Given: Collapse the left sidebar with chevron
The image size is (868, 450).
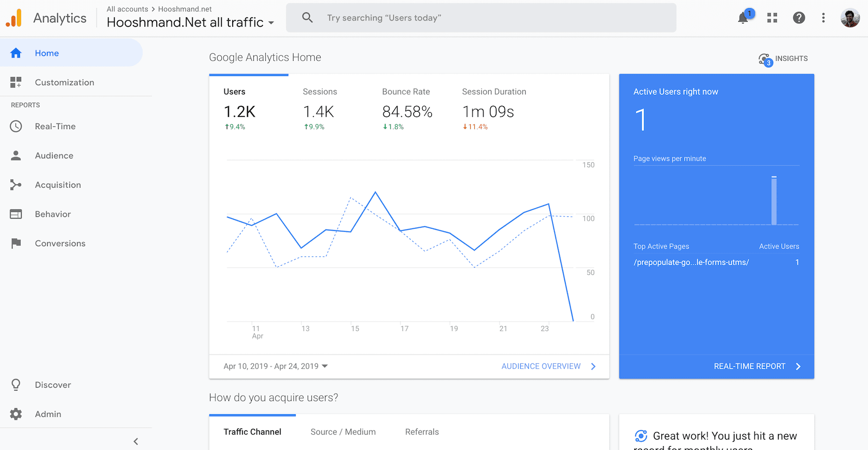Looking at the screenshot, I should (x=136, y=441).
